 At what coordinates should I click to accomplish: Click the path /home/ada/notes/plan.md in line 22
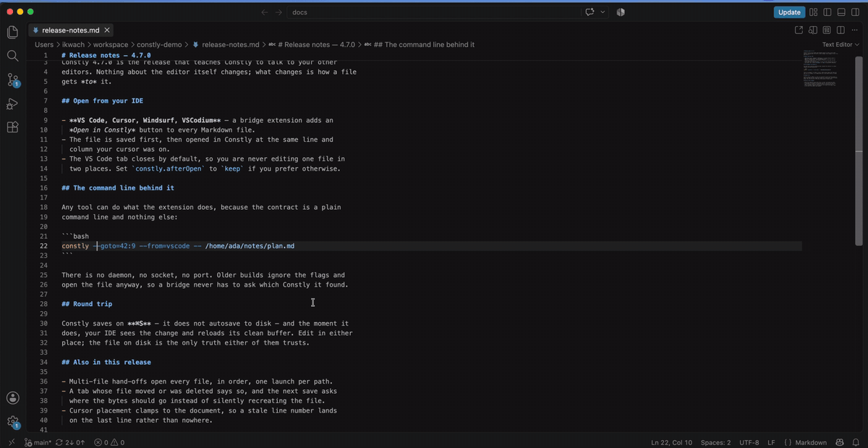tap(250, 246)
